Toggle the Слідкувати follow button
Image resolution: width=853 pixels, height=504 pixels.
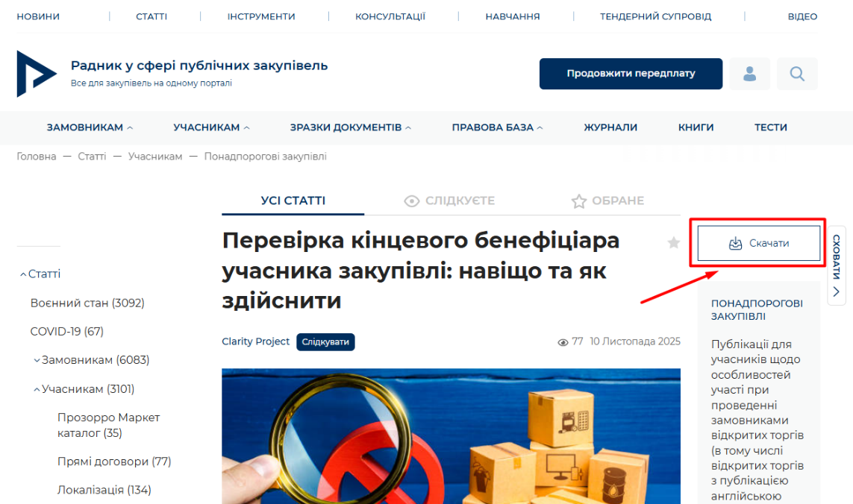[325, 342]
